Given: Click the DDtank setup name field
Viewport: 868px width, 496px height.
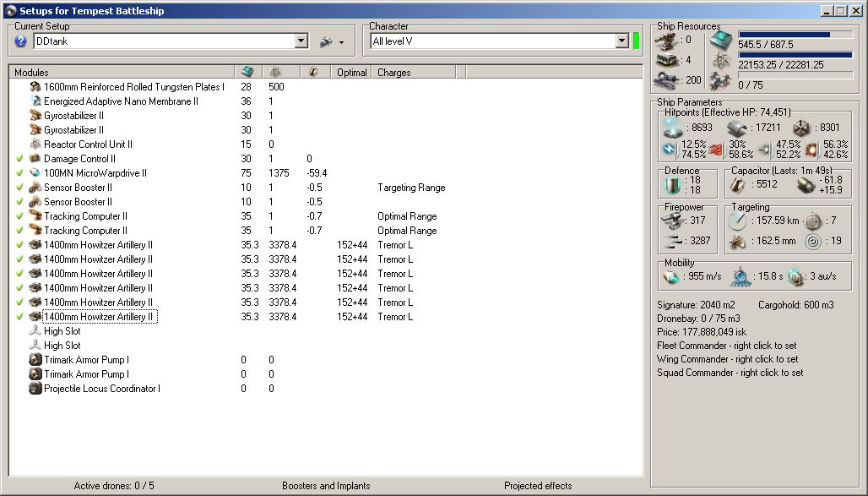Looking at the screenshot, I should point(165,41).
